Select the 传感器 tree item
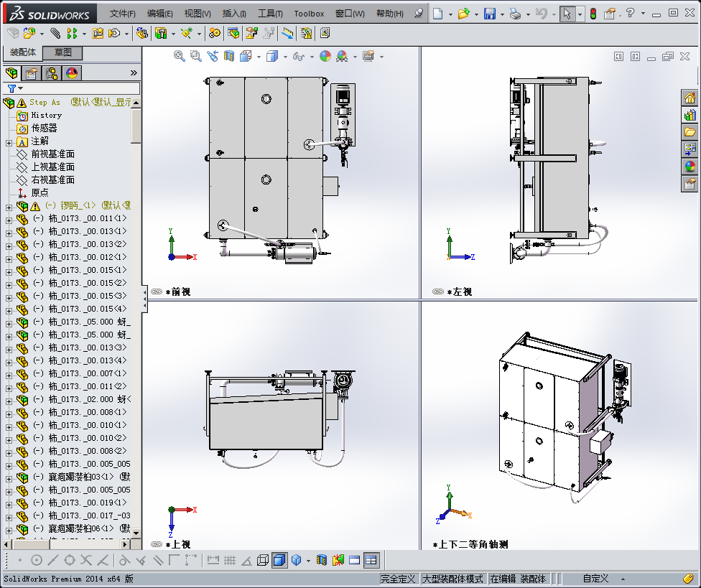Screen dimensions: 701x588 [x=44, y=129]
